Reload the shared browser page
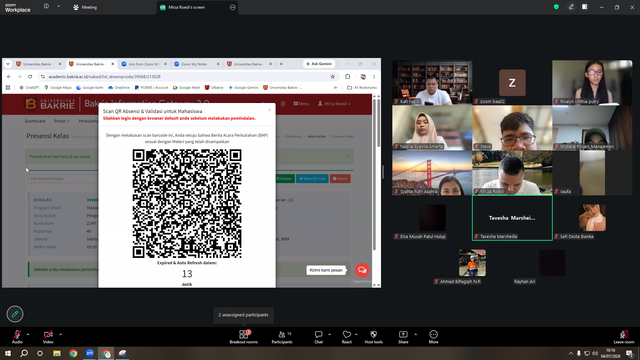Viewport: 640px width, 360px height. point(30,77)
